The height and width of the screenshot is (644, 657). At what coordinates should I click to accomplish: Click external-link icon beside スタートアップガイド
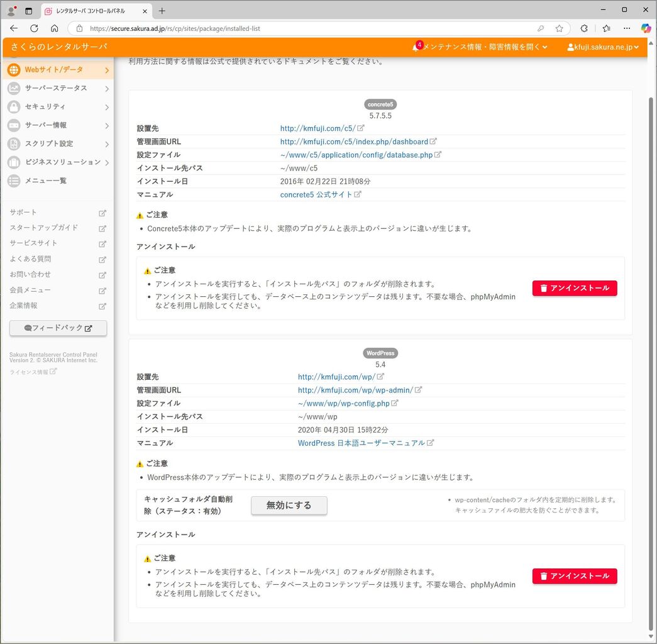102,228
